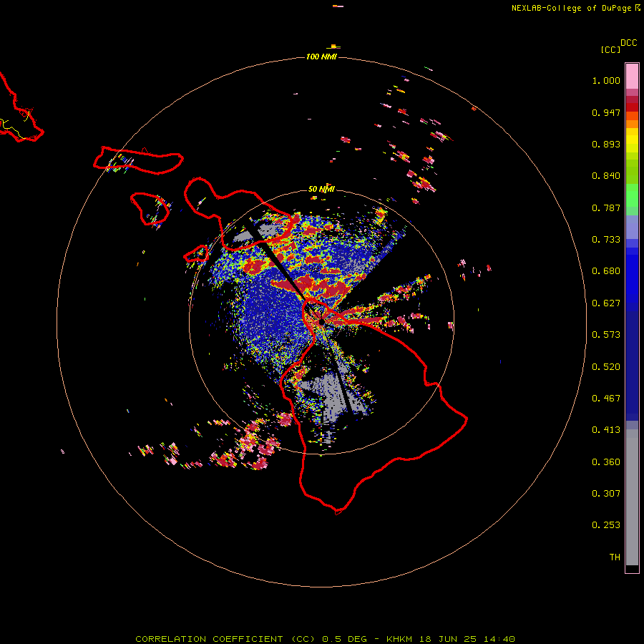Click the 0.253 scale value
This screenshot has height=644, width=644.
click(x=606, y=525)
